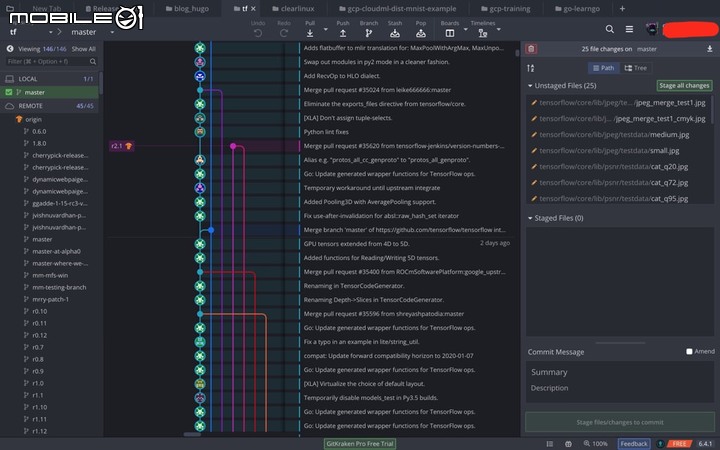Collapse the REMOTE section
This screenshot has width=720, height=450.
tap(49, 106)
